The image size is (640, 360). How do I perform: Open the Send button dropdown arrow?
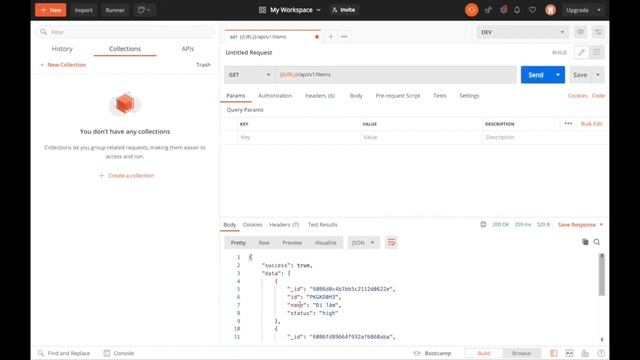(x=558, y=75)
